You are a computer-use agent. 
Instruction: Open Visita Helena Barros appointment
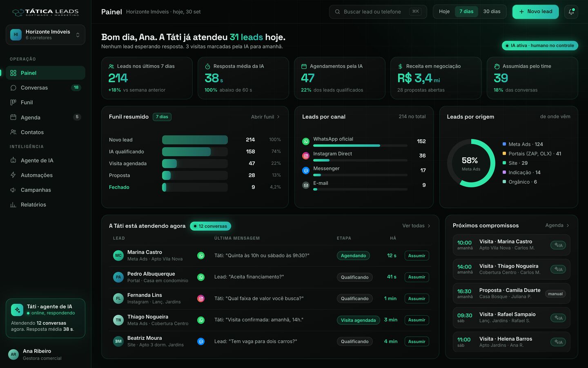click(x=511, y=342)
